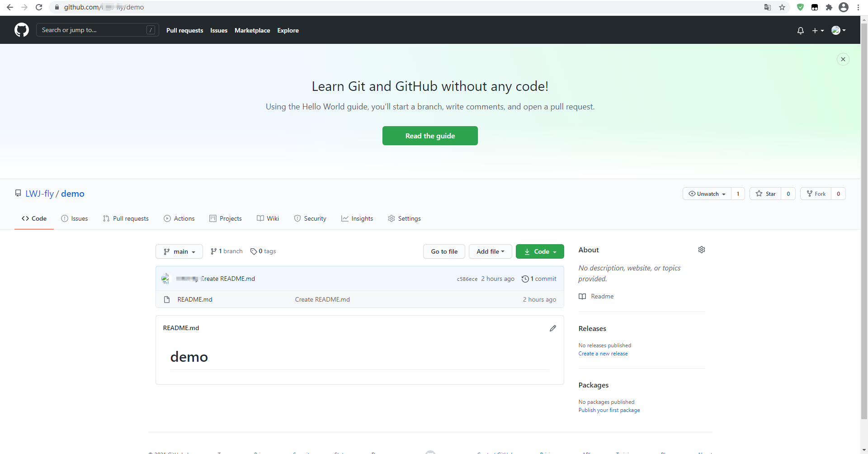
Task: Click the star count 0
Action: [788, 194]
